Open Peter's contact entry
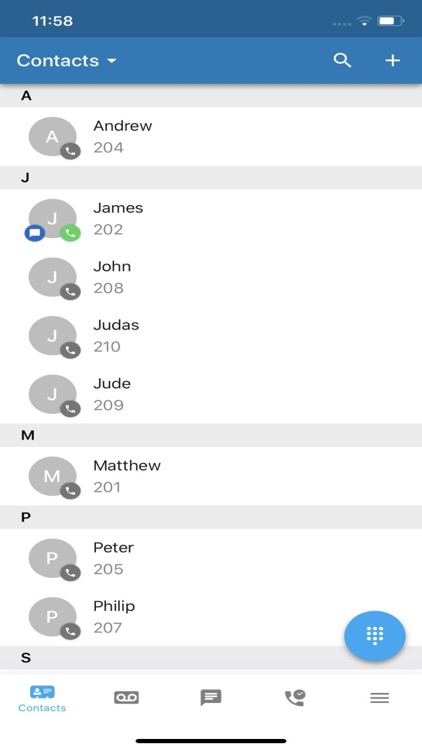Image resolution: width=422 pixels, height=750 pixels. click(211, 558)
